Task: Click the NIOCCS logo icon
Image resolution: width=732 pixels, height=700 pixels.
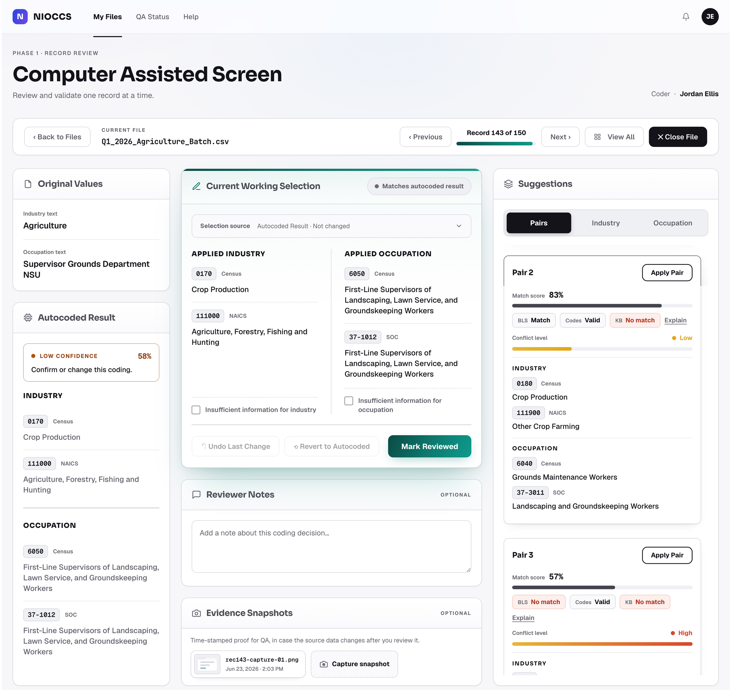Action: [x=20, y=17]
